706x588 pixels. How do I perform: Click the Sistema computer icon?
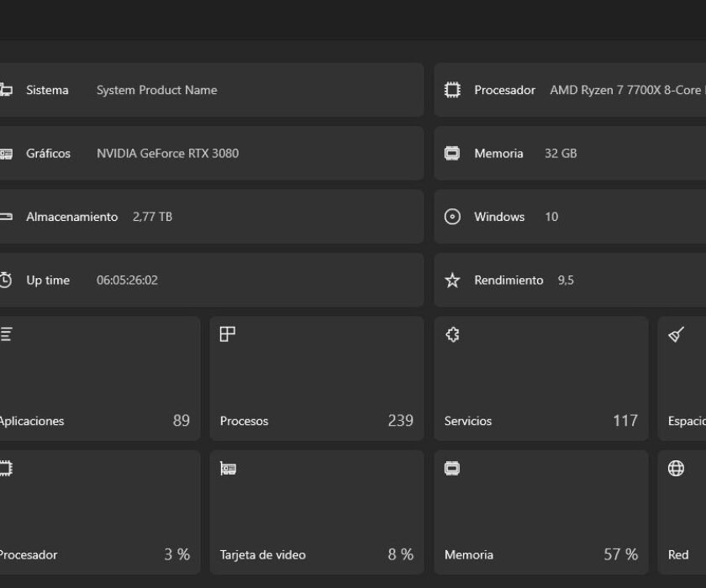point(6,90)
